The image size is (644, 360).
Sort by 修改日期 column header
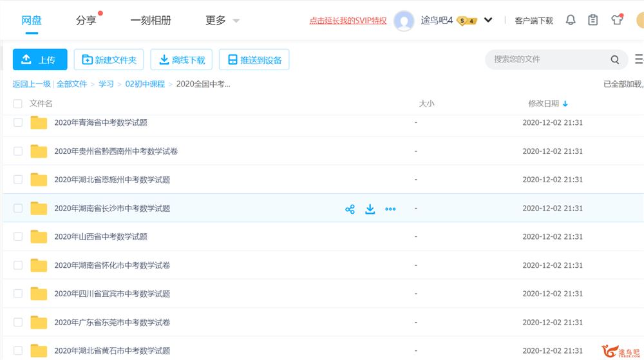(544, 104)
